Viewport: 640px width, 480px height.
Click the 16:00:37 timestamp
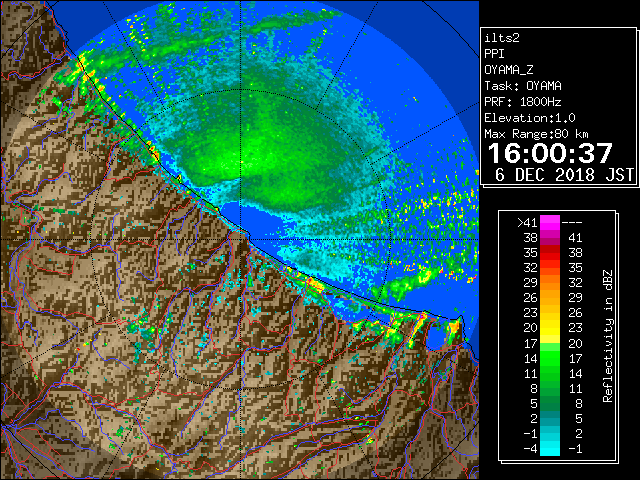(550, 153)
